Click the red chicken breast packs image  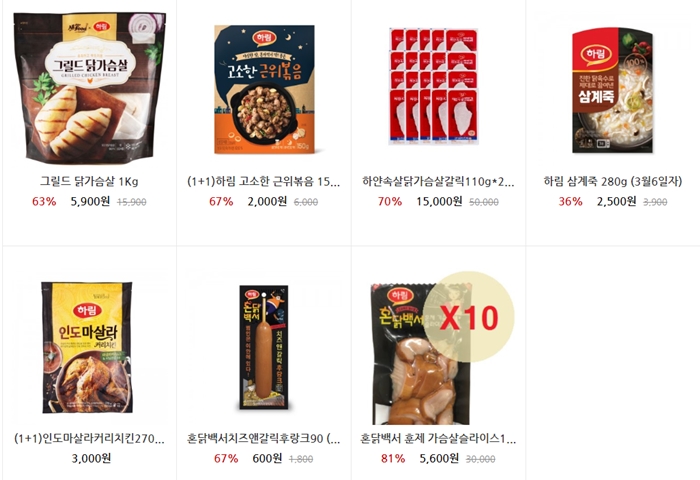[434, 87]
